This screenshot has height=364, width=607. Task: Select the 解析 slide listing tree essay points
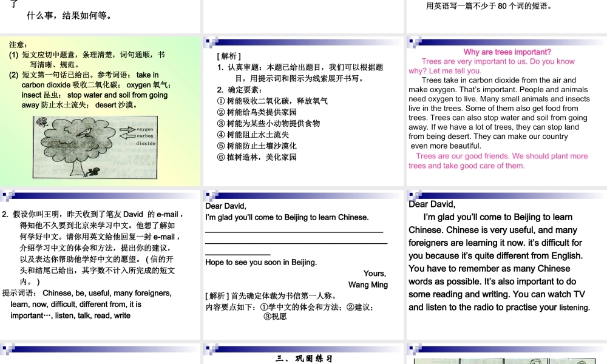(303, 112)
